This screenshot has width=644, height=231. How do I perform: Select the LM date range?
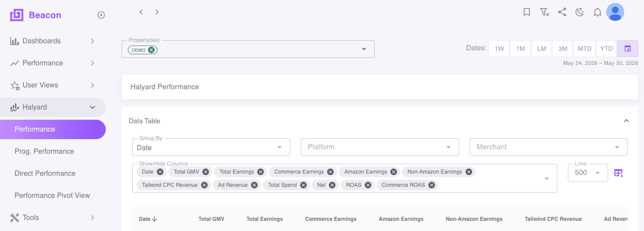[541, 49]
